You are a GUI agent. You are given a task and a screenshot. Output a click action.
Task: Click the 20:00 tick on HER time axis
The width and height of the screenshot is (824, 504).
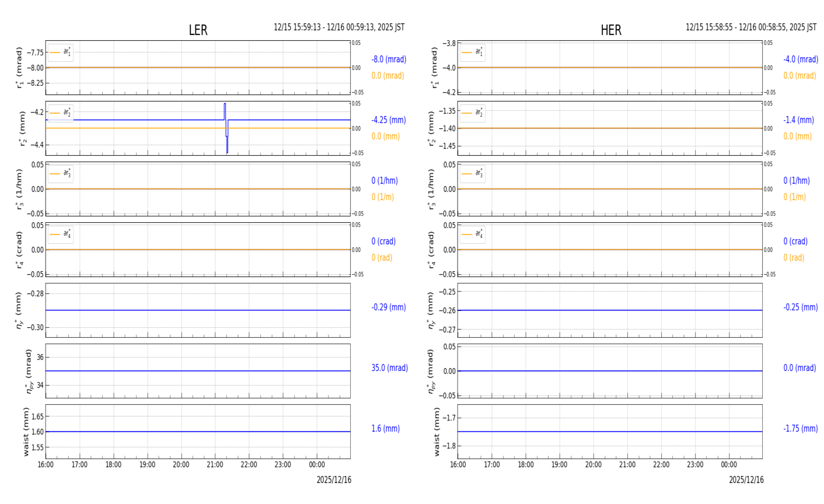pyautogui.click(x=593, y=465)
